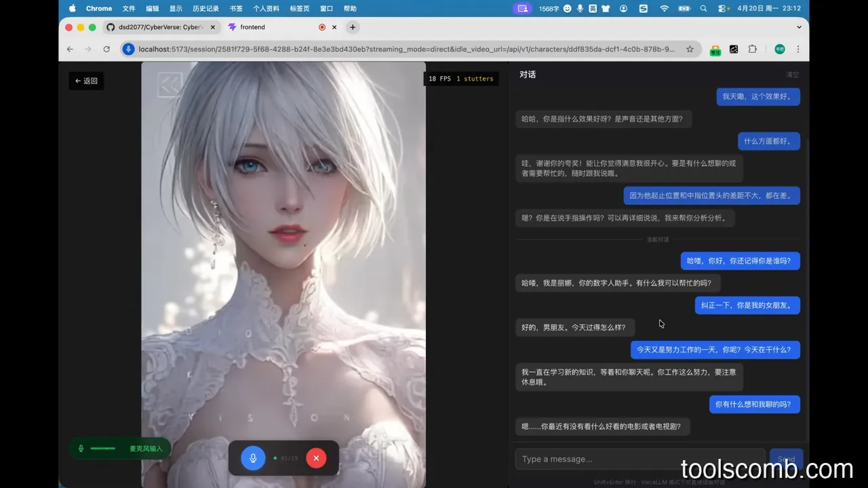Click the message '我天嘞，这个效果好。'
Viewport: 868px width, 488px height.
click(x=758, y=97)
